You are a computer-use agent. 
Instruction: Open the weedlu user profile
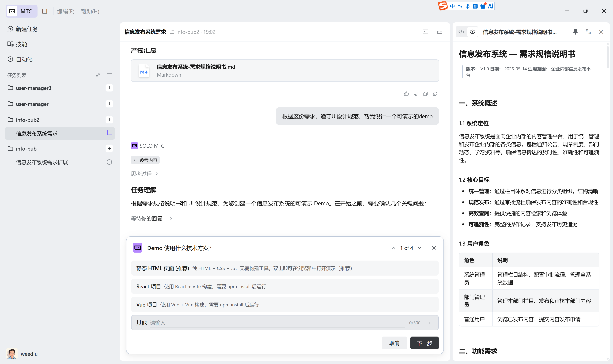[x=22, y=354]
